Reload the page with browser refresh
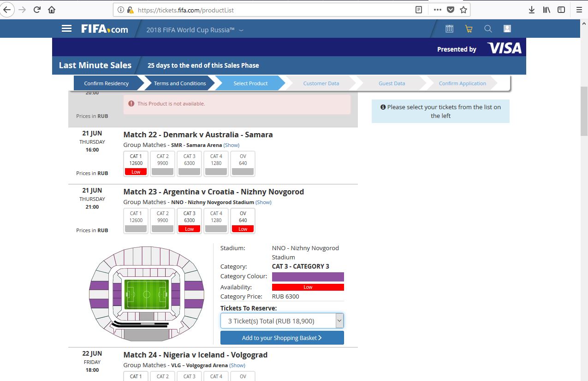588x381 pixels. pyautogui.click(x=37, y=10)
